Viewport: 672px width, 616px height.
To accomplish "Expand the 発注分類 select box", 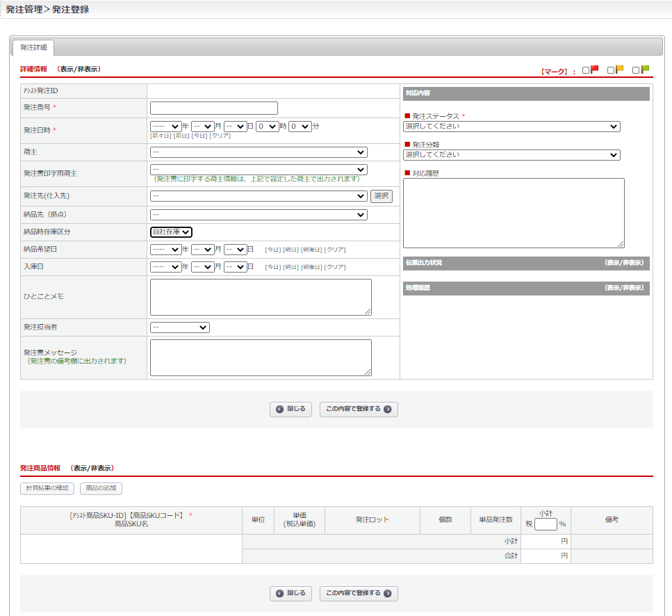I will 511,155.
